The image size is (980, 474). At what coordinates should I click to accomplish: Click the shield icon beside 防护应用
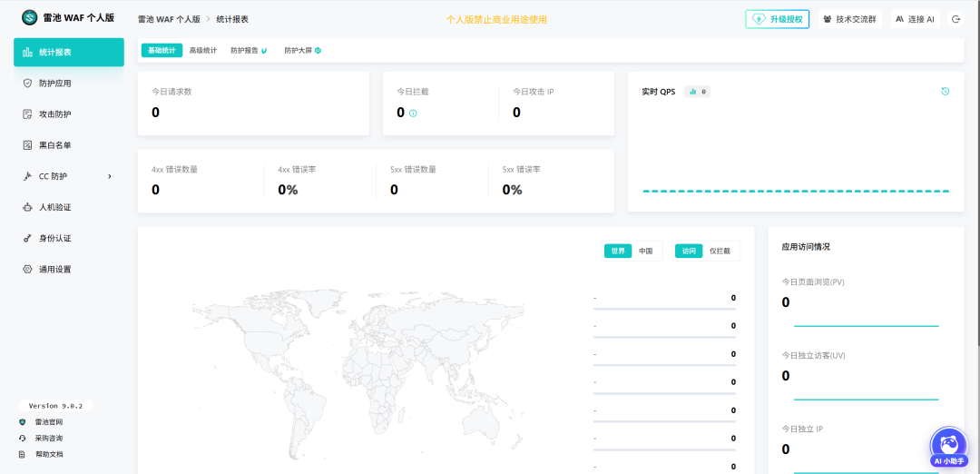coord(27,84)
